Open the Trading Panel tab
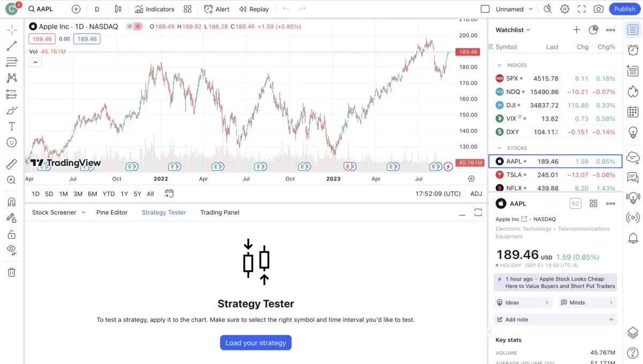Image resolution: width=643 pixels, height=364 pixels. (219, 213)
